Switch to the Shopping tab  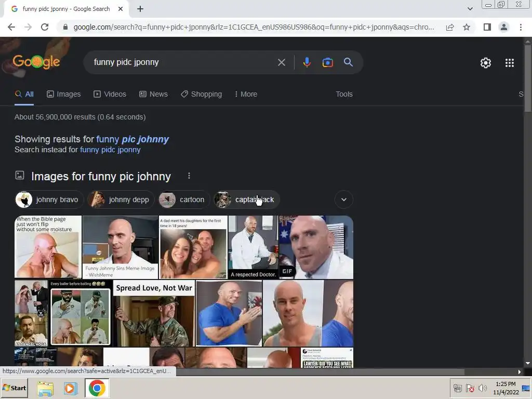point(201,95)
